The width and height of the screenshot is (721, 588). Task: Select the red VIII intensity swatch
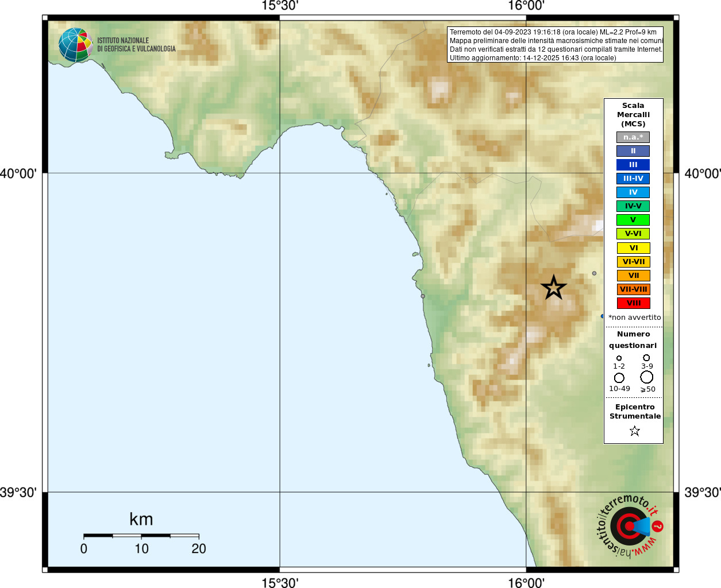point(633,303)
